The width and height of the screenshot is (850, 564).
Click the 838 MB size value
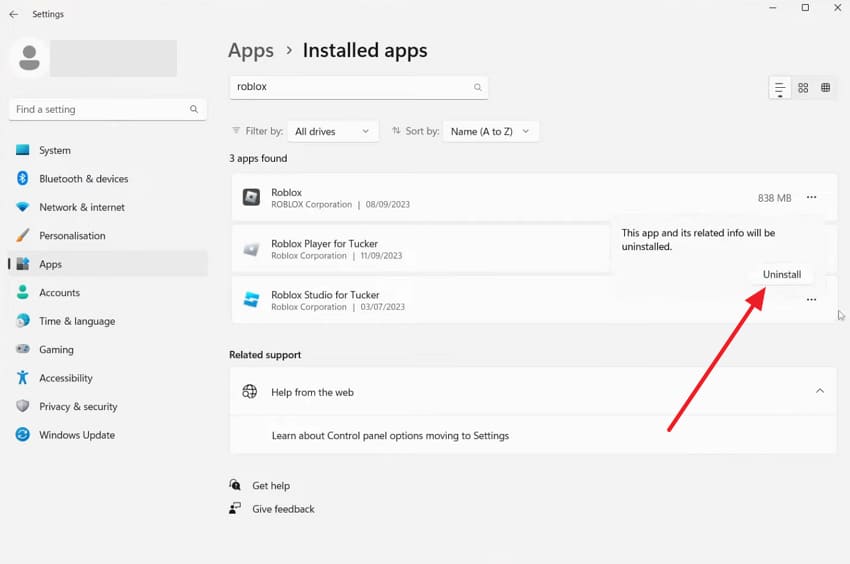pos(774,198)
